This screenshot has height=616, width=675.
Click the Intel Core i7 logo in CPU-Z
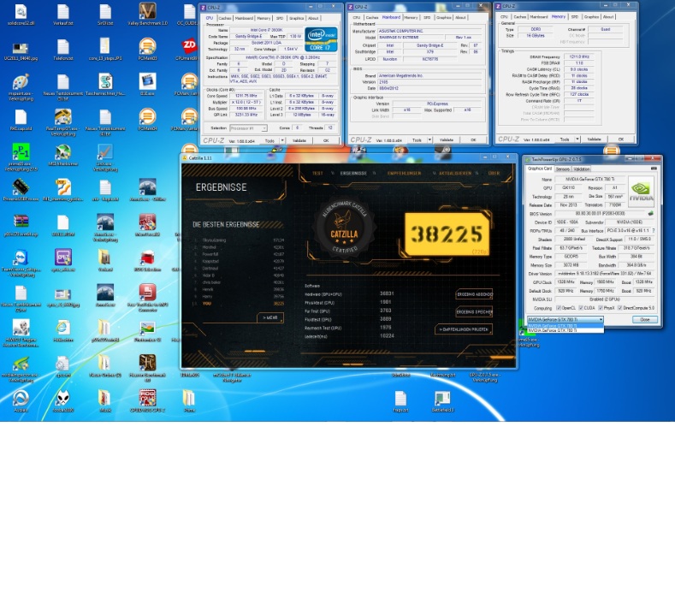[321, 39]
